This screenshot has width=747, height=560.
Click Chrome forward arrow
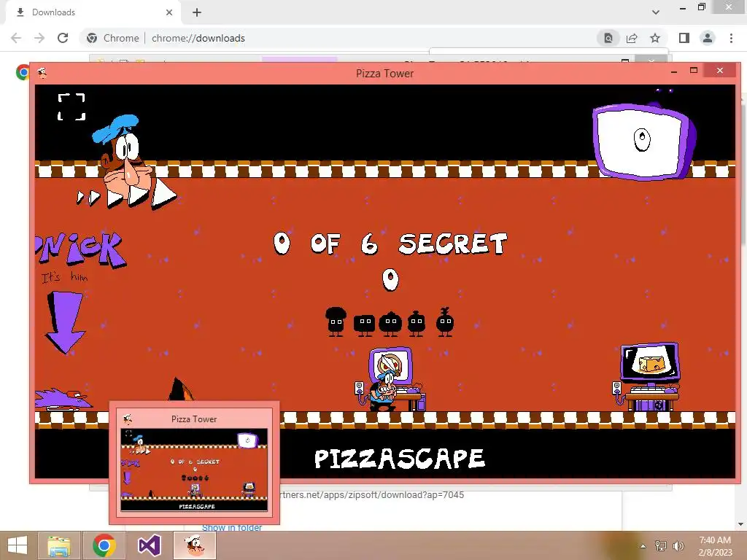pyautogui.click(x=39, y=38)
